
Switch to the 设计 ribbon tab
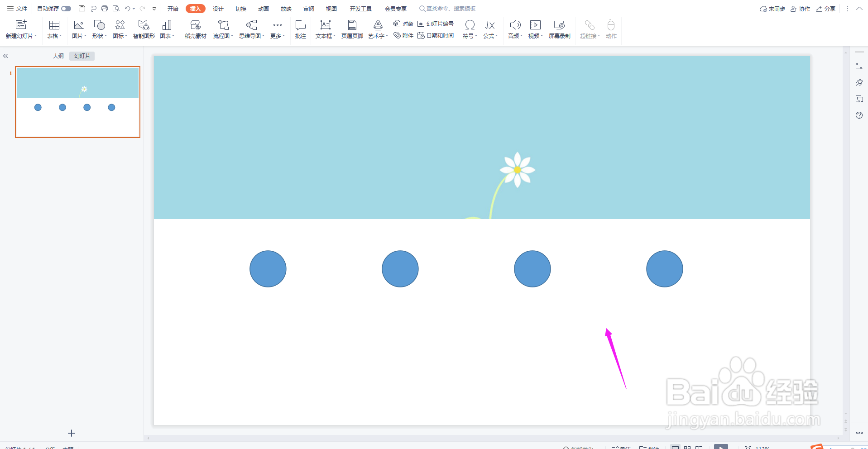pos(218,9)
